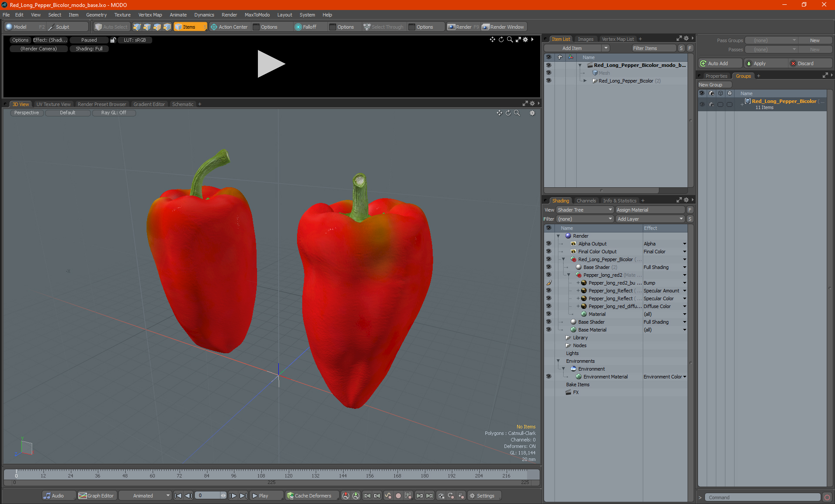The height and width of the screenshot is (504, 835).
Task: Click the Assign Material button
Action: tap(650, 210)
